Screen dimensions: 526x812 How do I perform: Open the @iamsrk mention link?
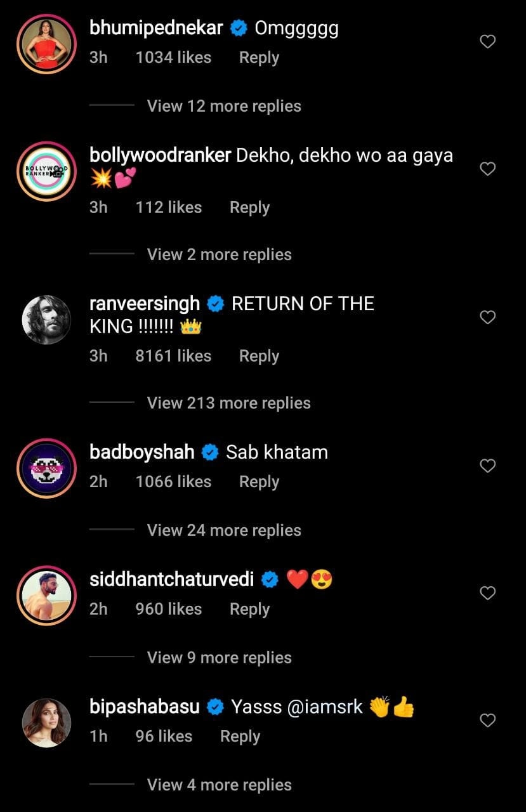pos(325,707)
